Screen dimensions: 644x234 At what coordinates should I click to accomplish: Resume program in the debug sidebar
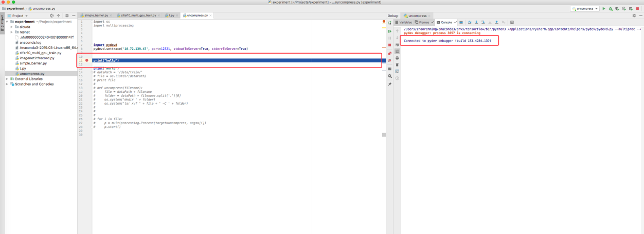pyautogui.click(x=389, y=31)
